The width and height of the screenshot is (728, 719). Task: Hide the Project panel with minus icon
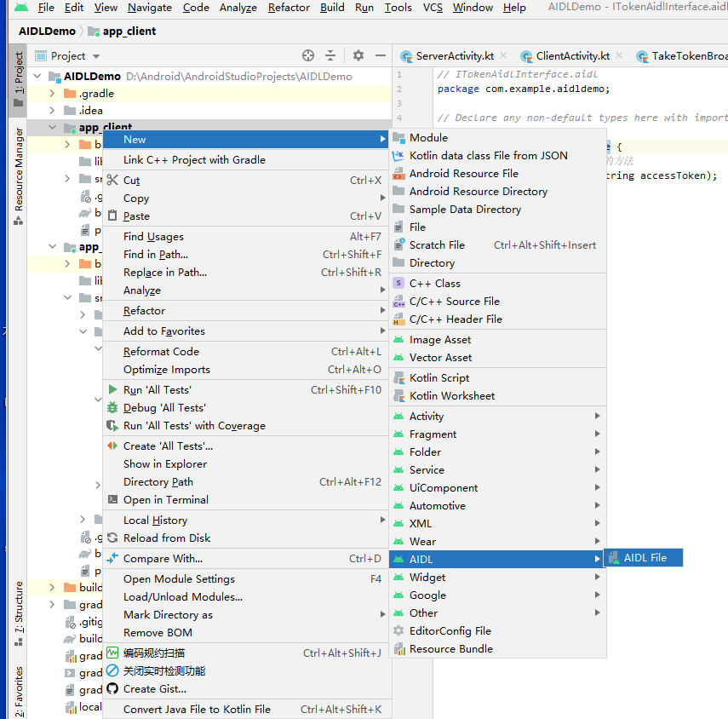click(381, 55)
